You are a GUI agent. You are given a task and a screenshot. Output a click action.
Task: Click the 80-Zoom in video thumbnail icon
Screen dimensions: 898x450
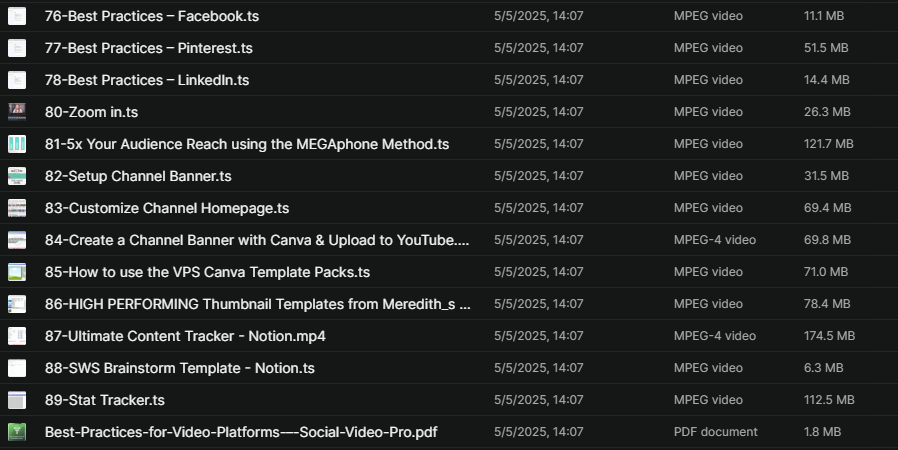click(x=17, y=112)
